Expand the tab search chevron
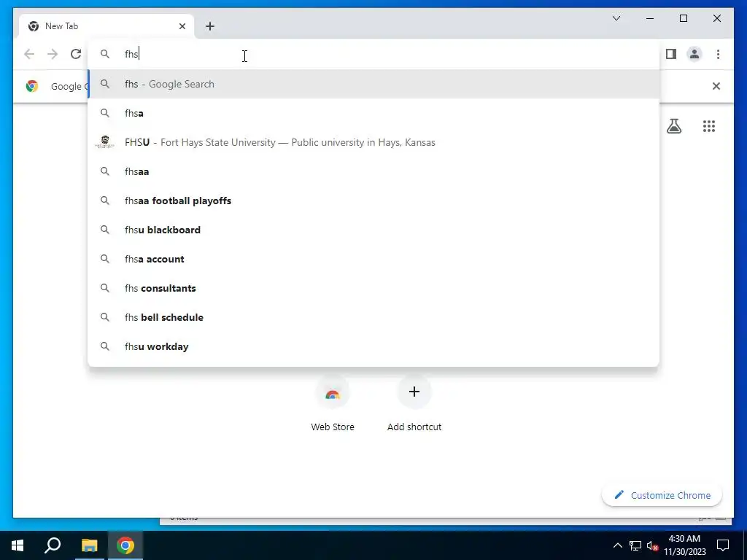The width and height of the screenshot is (747, 560). tap(616, 18)
